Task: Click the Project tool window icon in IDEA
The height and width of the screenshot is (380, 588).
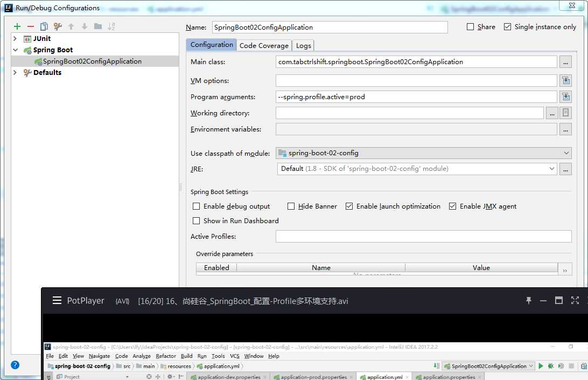Action: [x=59, y=377]
